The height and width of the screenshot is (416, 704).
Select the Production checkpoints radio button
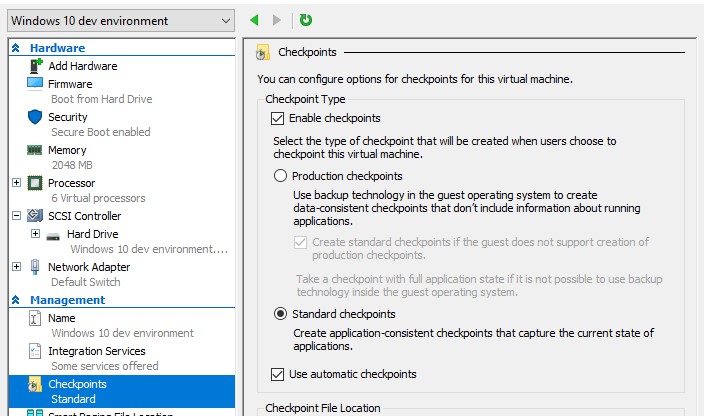coord(280,175)
